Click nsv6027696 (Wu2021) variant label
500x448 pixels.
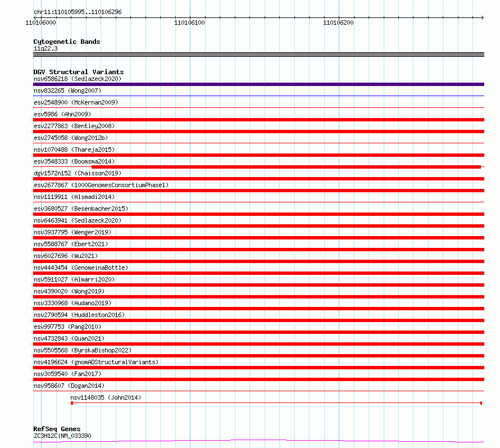pos(66,256)
